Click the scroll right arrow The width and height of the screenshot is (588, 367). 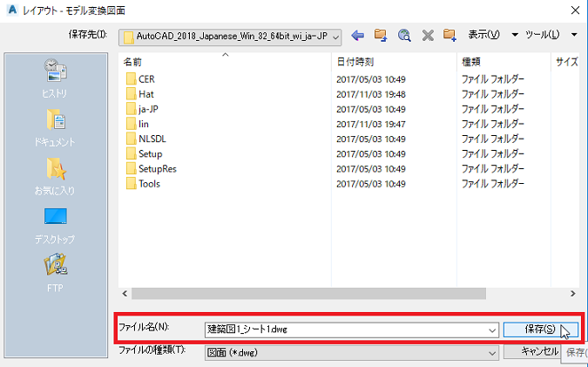572,294
